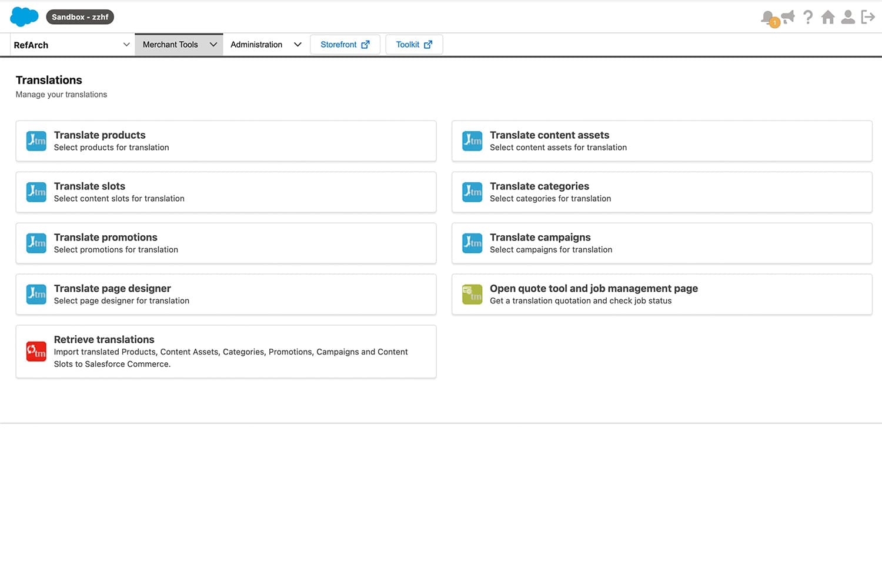This screenshot has height=588, width=882.
Task: Open the Merchant Tools menu chevron
Action: pos(213,45)
